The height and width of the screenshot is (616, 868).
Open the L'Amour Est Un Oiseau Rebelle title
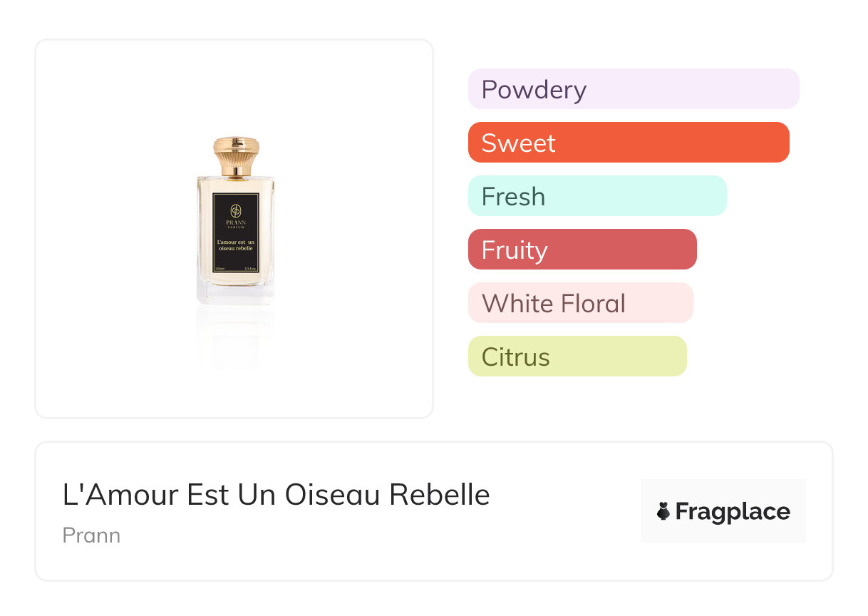tap(276, 495)
